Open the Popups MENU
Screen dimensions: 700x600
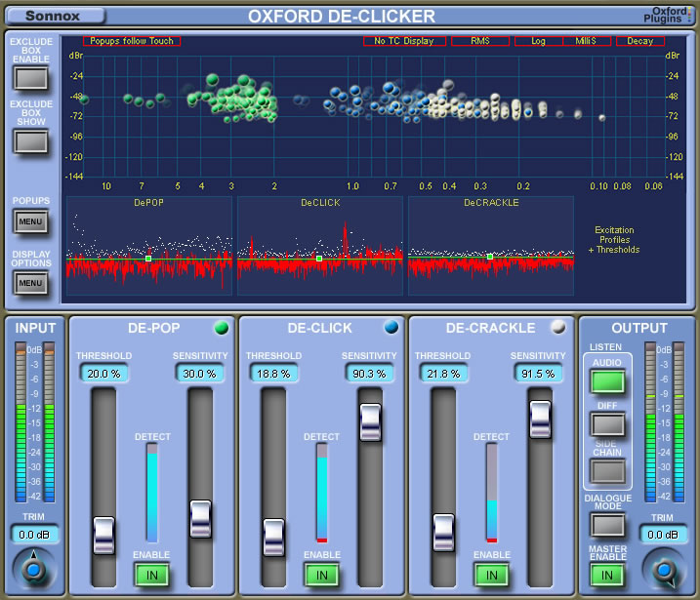[30, 221]
